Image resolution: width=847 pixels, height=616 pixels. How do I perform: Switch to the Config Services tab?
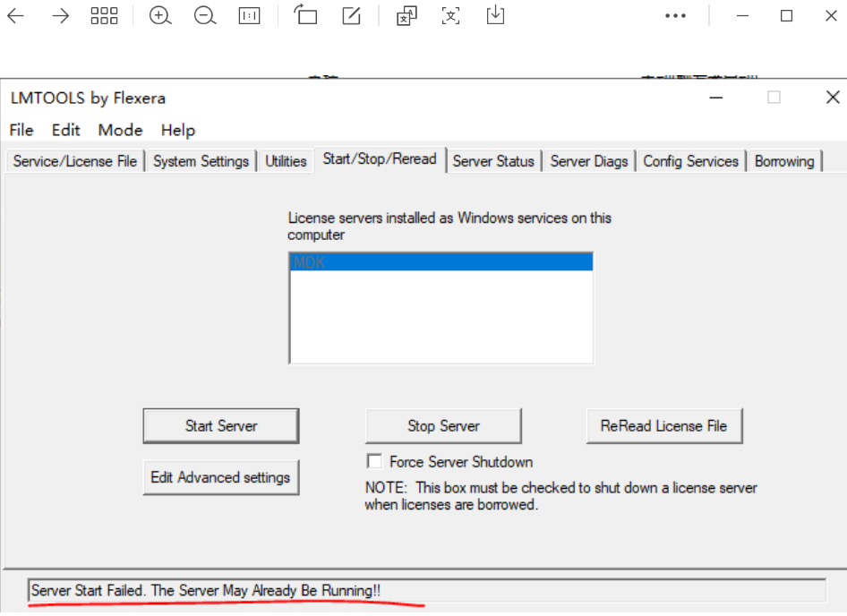click(x=690, y=161)
